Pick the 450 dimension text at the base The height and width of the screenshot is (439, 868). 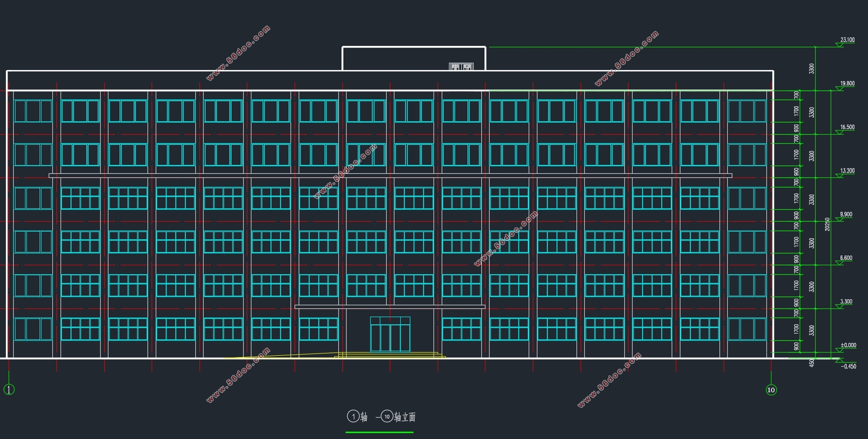[x=812, y=363]
